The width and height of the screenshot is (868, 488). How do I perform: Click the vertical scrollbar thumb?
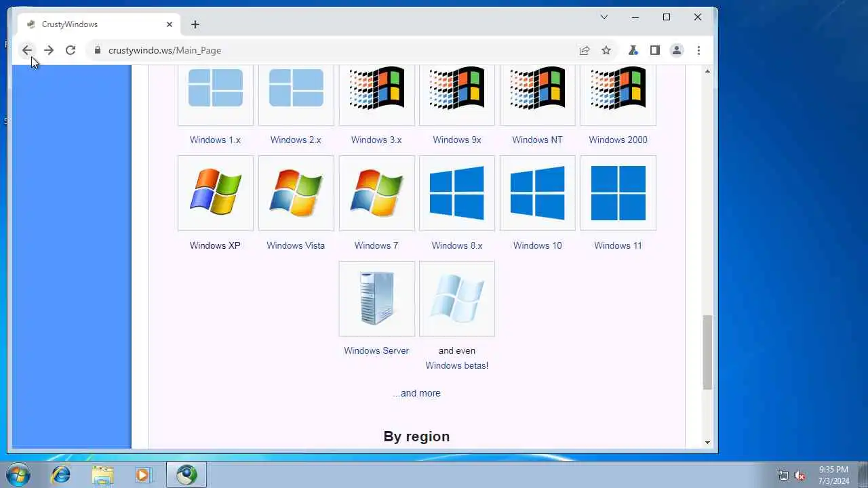click(x=707, y=352)
